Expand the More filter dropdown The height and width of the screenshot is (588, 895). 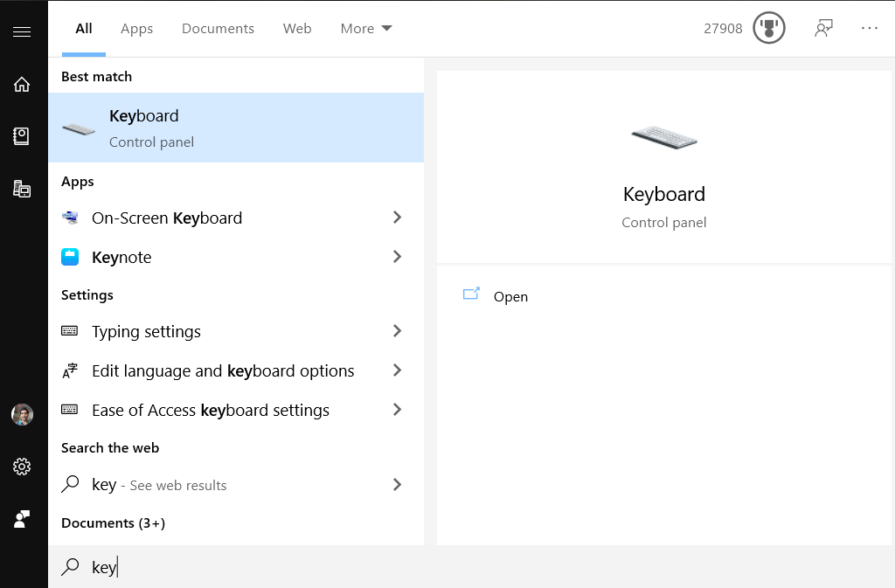pos(364,28)
